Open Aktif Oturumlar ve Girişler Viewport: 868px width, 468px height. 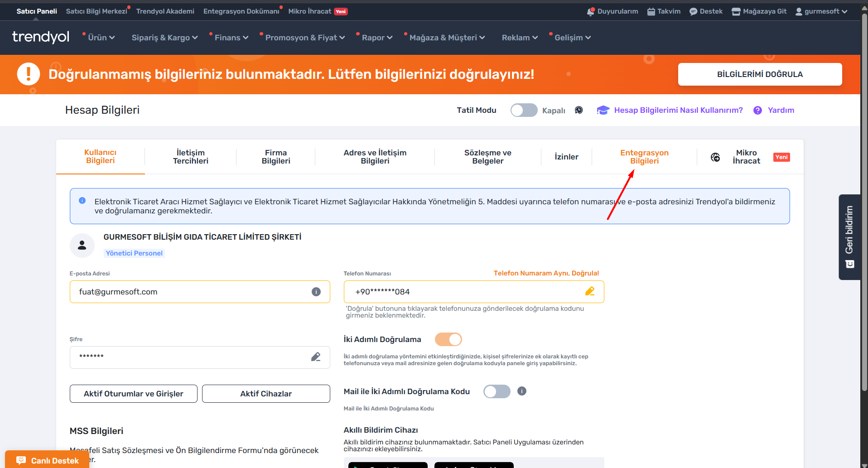click(134, 394)
